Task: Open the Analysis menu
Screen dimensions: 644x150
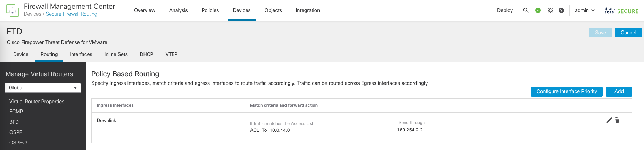Action: click(178, 10)
